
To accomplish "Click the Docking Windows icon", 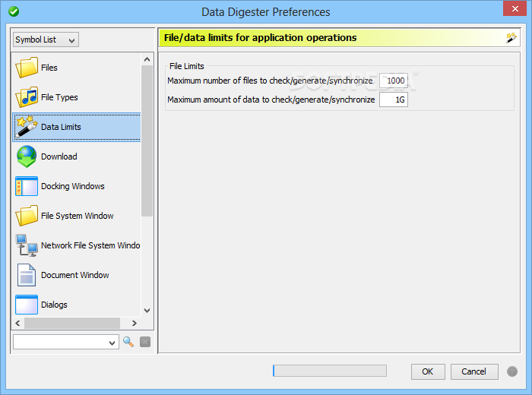I will (x=27, y=186).
